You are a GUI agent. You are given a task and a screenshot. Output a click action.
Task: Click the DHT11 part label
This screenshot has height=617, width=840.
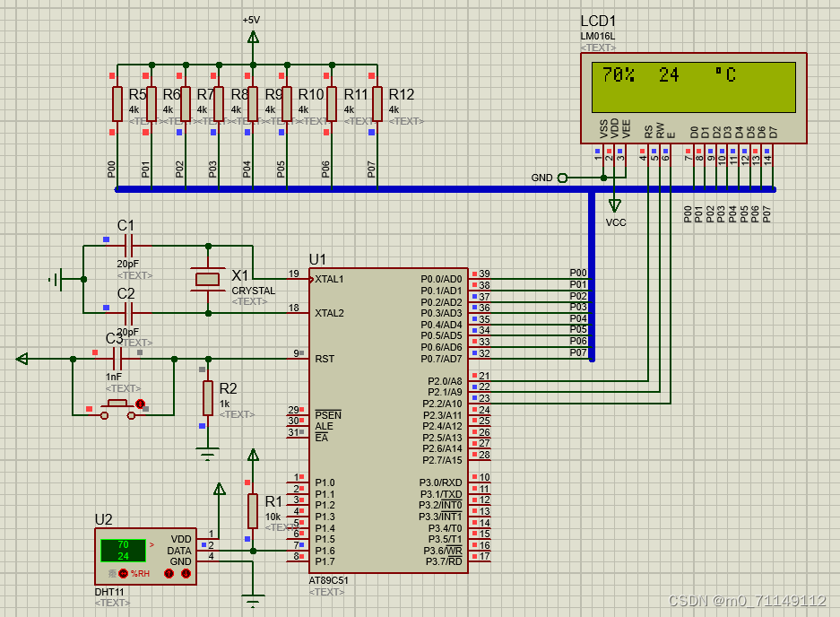pos(109,593)
